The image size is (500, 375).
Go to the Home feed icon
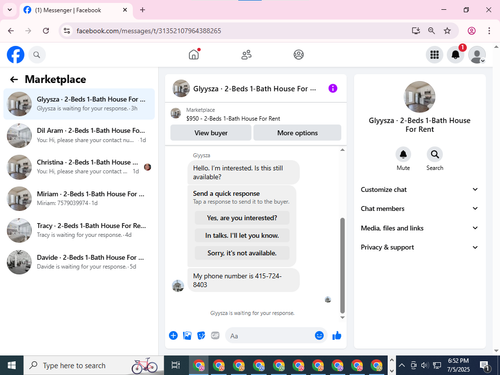[194, 54]
